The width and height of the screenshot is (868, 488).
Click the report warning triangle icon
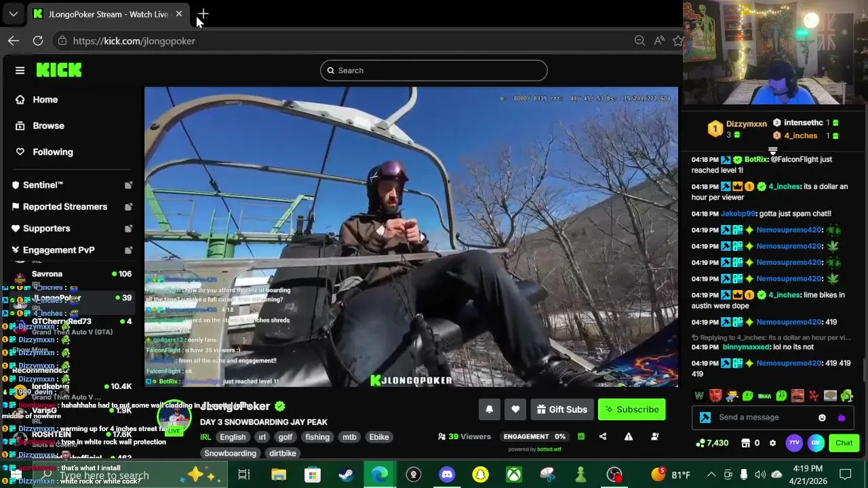click(x=629, y=436)
